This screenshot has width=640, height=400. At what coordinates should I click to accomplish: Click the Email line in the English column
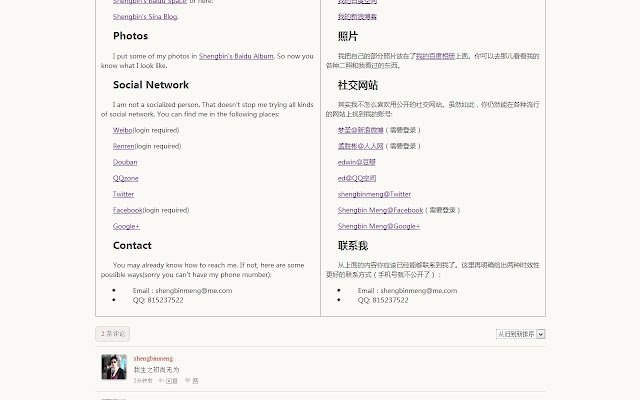point(182,291)
